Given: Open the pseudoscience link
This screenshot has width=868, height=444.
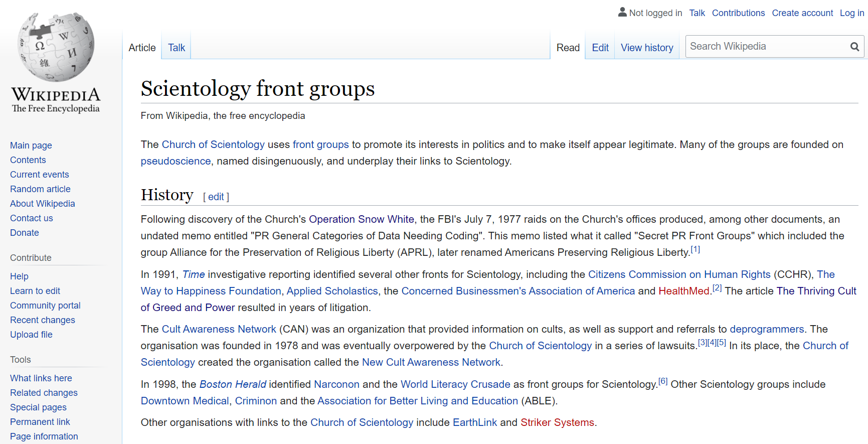Looking at the screenshot, I should click(x=176, y=161).
